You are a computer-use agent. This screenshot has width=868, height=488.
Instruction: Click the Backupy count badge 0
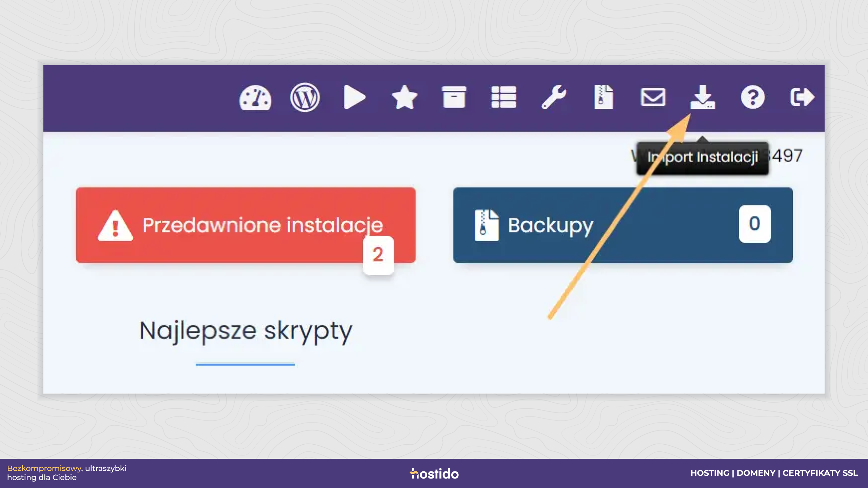(755, 224)
